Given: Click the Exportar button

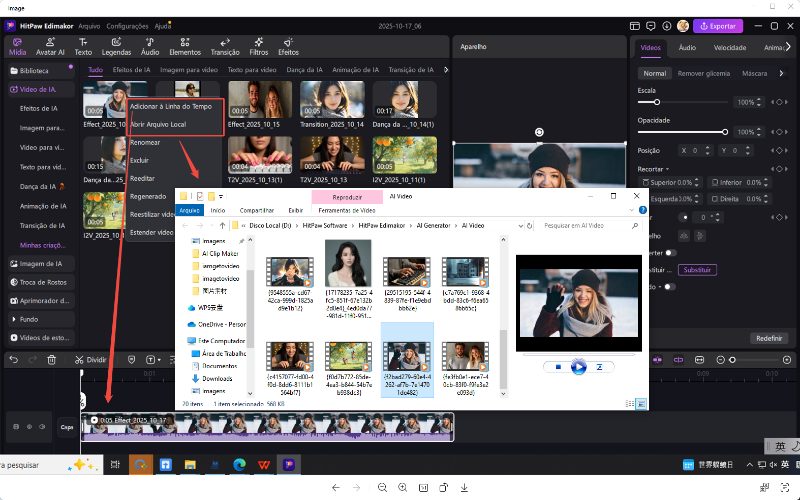Looking at the screenshot, I should [x=718, y=25].
